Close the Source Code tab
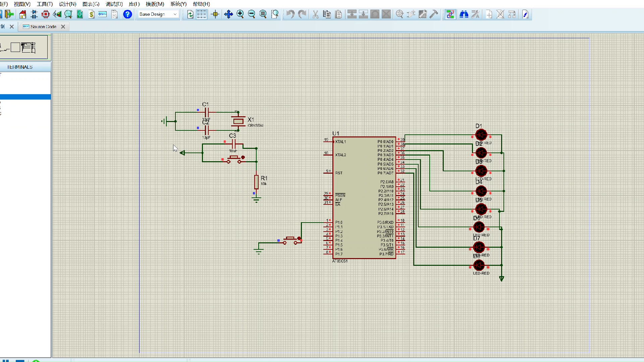 (x=63, y=27)
